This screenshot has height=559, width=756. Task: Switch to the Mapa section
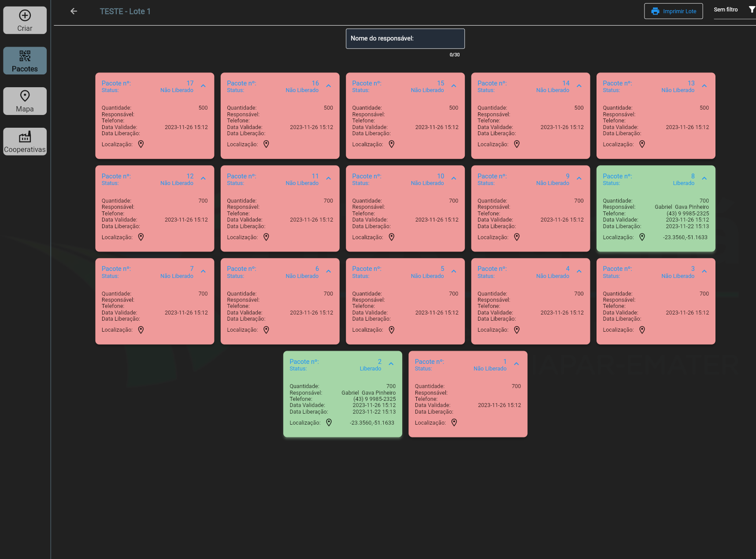25,101
